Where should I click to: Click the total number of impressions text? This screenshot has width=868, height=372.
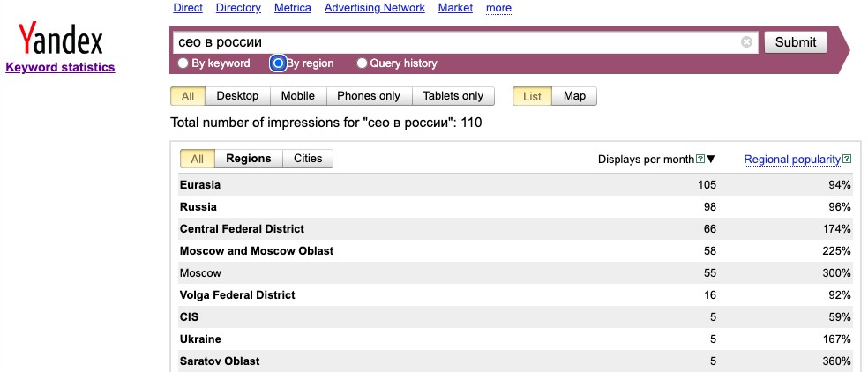click(x=326, y=123)
